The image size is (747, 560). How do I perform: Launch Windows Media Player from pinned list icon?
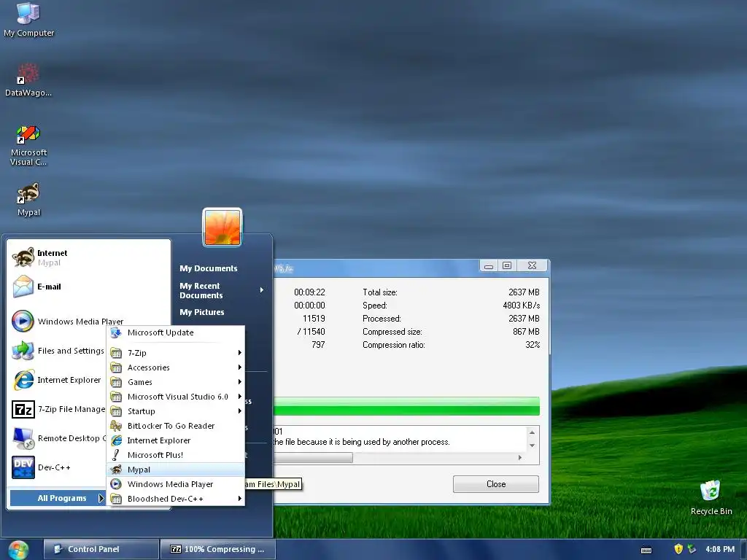pyautogui.click(x=23, y=321)
